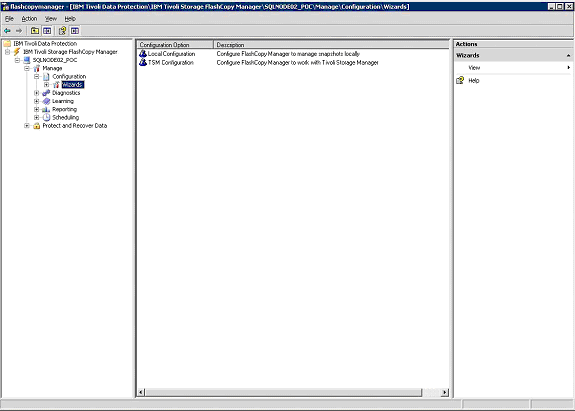
Task: Click the View action in Actions pane
Action: click(474, 68)
